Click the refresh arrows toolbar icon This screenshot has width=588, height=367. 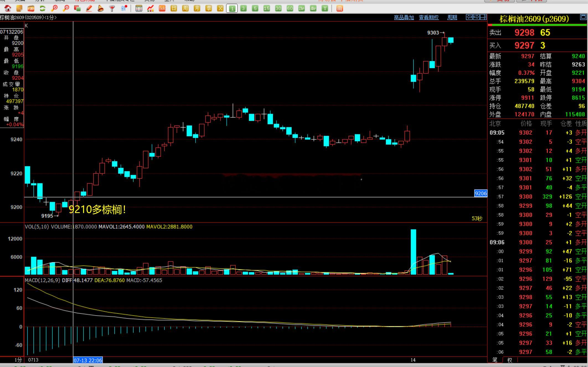pyautogui.click(x=42, y=8)
